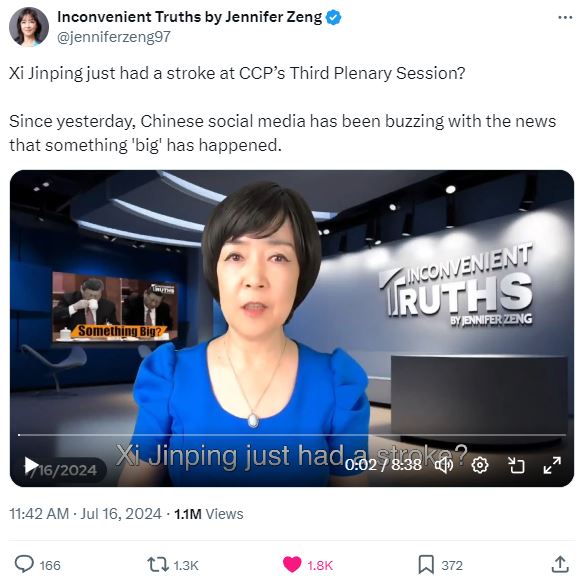Unlike the post with the pink heart
The image size is (588, 583).
point(292,564)
